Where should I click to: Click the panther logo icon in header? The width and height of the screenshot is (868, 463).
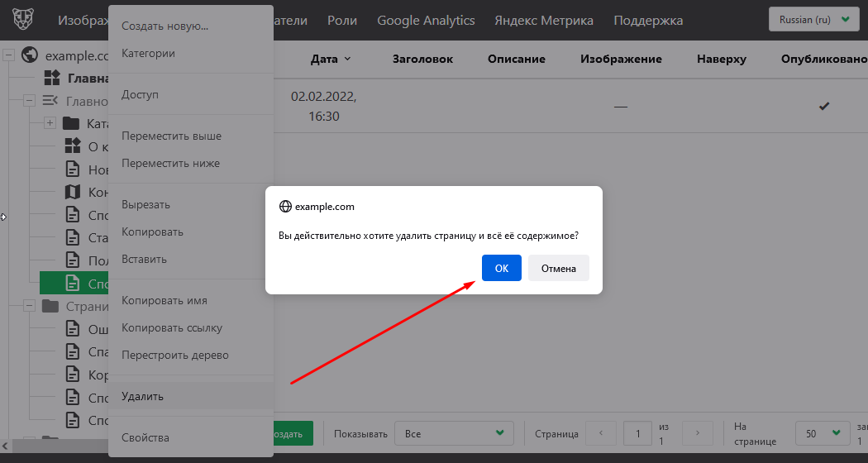(x=23, y=20)
